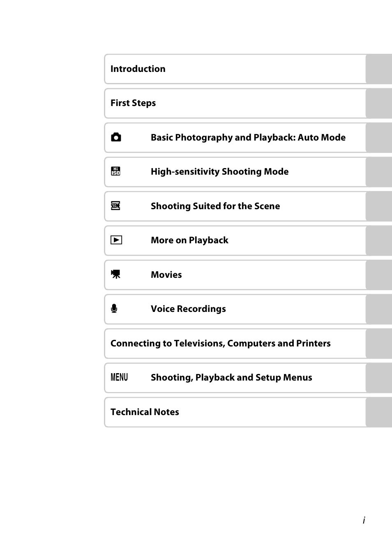Open Shooting, Playback and Setup Menus
392x540 pixels.
[231, 378]
